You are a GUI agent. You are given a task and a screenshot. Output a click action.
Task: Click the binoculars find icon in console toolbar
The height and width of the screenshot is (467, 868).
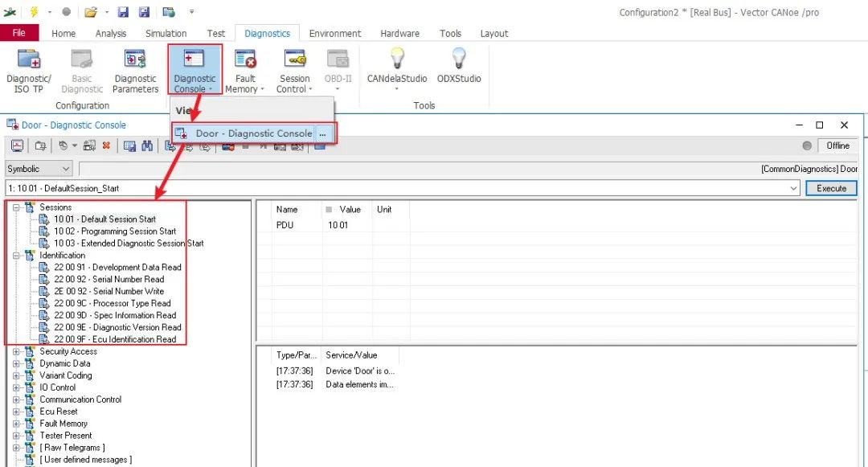click(x=147, y=145)
